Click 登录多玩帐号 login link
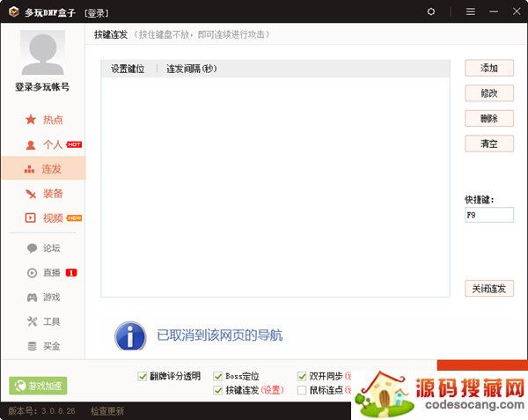528x420 pixels. 42,87
